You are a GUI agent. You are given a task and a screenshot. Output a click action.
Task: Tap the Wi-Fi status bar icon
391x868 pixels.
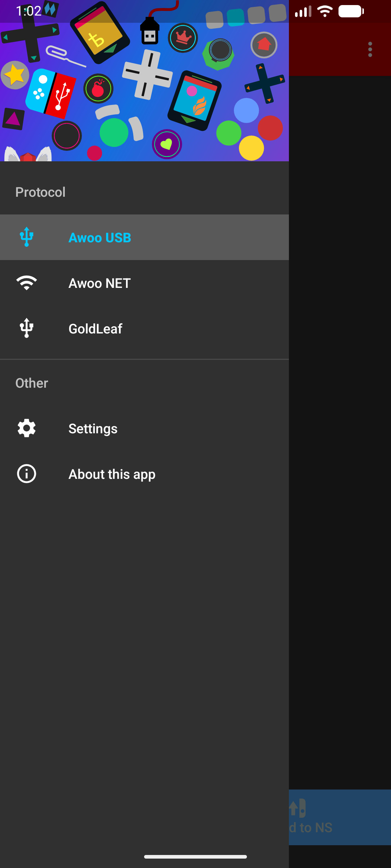[x=325, y=11]
